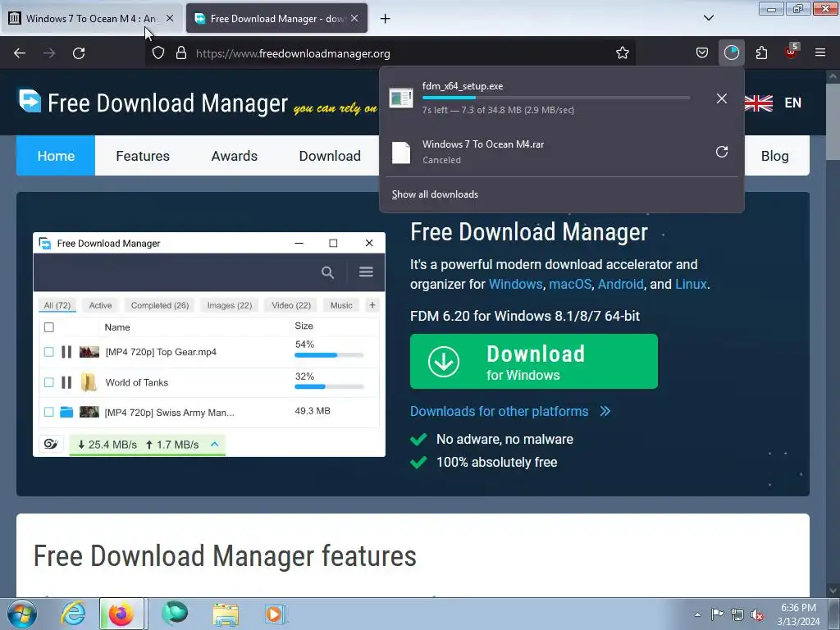Open the uBlock extension icon
This screenshot has width=840, height=630.
tap(792, 52)
